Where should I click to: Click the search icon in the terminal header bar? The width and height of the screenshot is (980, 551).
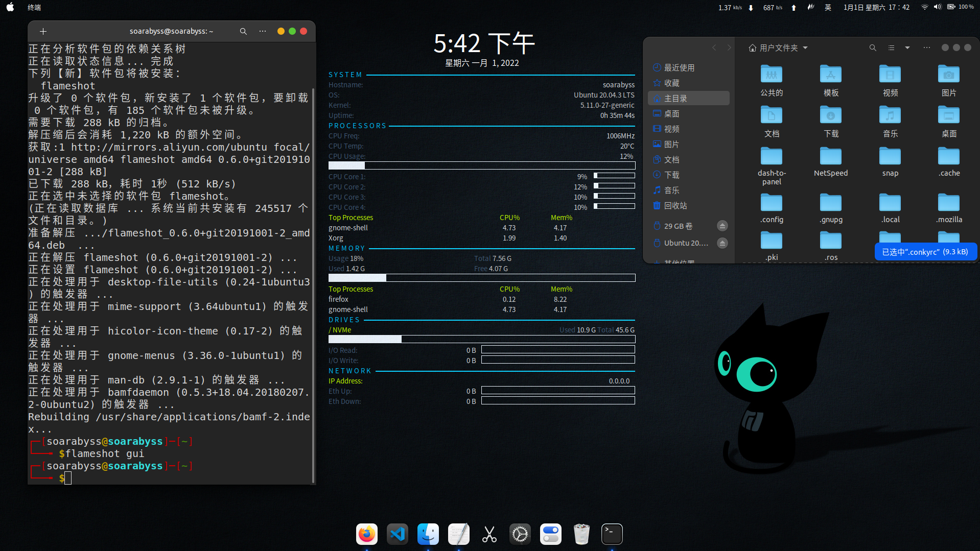pos(243,31)
